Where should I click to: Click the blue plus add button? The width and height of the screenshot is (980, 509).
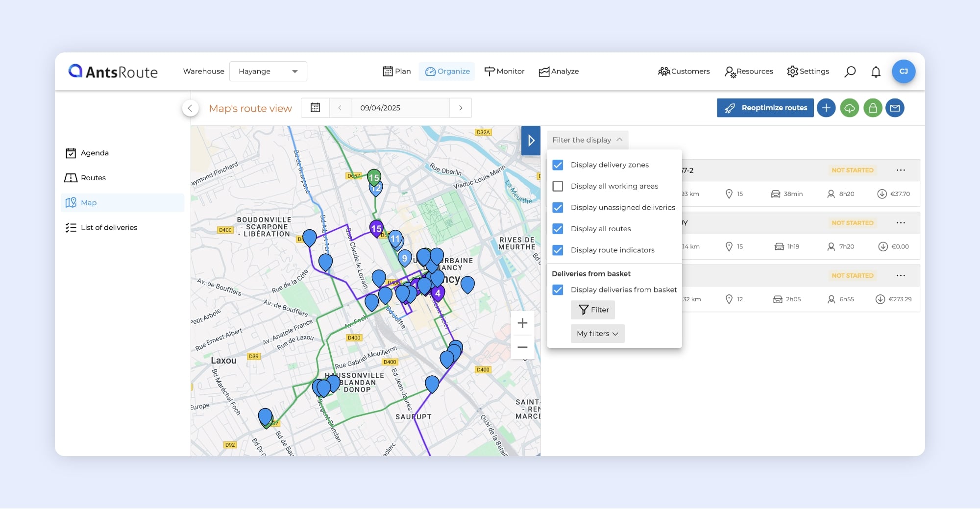(x=826, y=108)
